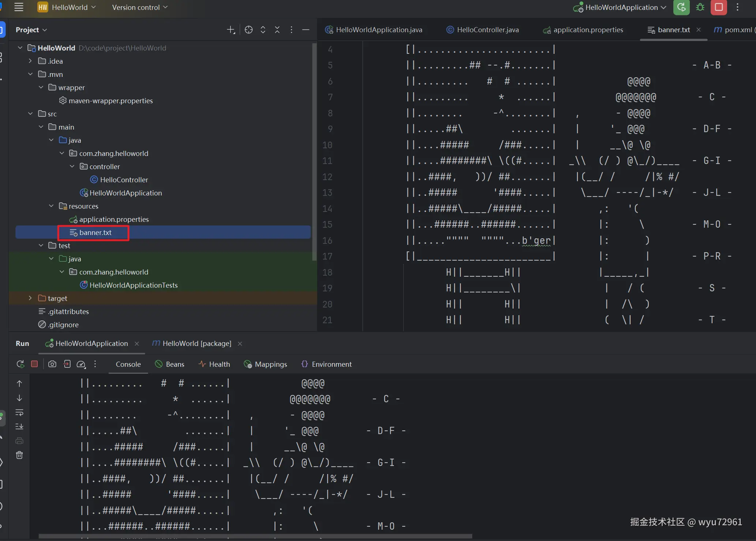The width and height of the screenshot is (756, 541).
Task: Open the Environment tab
Action: click(326, 364)
